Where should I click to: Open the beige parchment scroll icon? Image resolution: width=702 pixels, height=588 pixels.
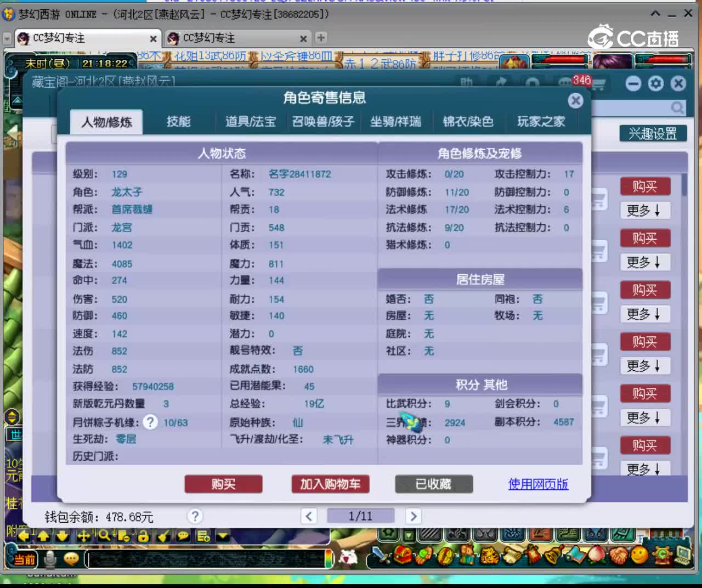click(513, 555)
